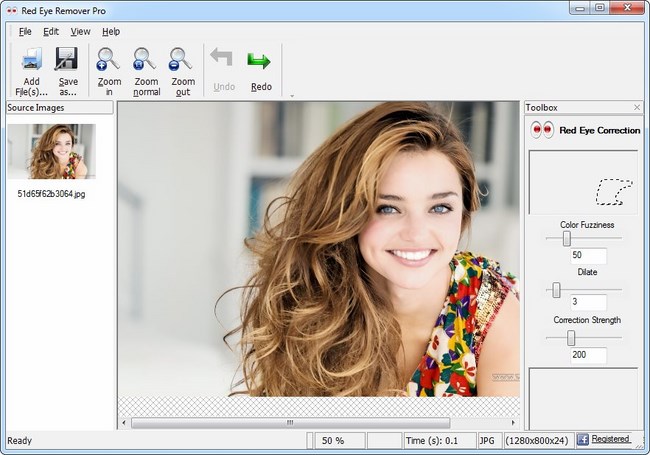
Task: Click the Zoom normal magnifier icon
Action: pyautogui.click(x=145, y=59)
